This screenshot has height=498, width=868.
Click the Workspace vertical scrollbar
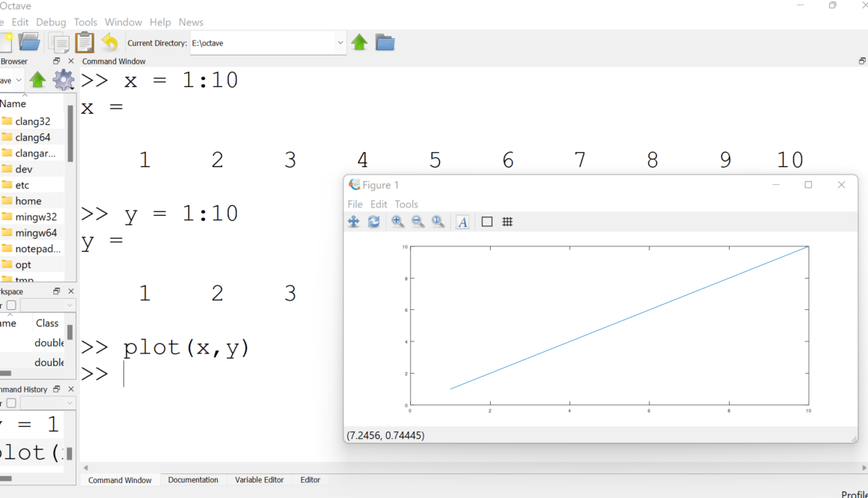click(70, 331)
